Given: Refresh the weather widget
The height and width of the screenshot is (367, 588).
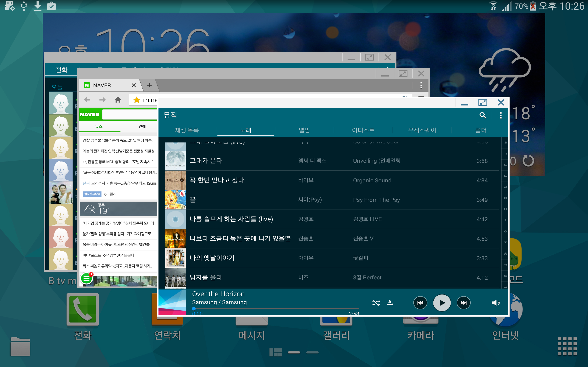Looking at the screenshot, I should pyautogui.click(x=528, y=161).
